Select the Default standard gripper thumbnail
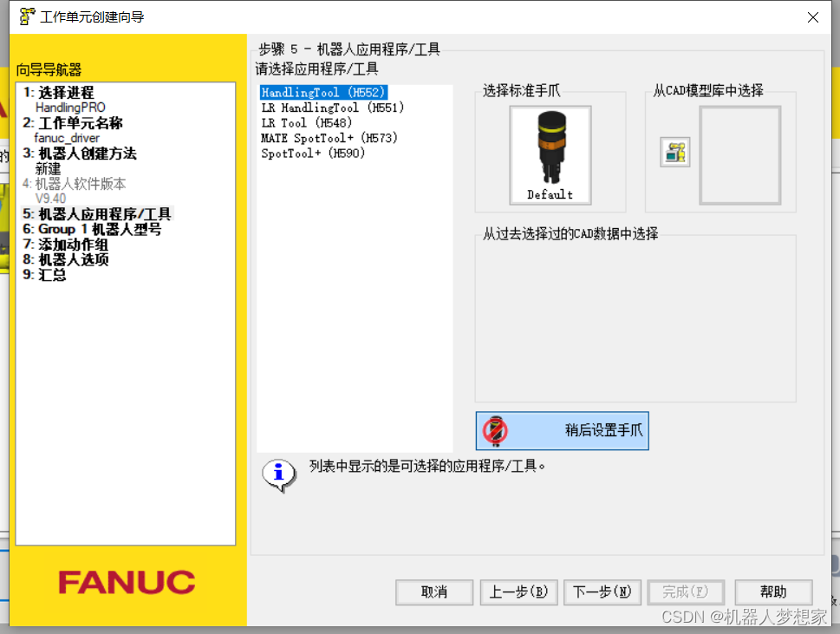This screenshot has width=840, height=634. pos(550,155)
